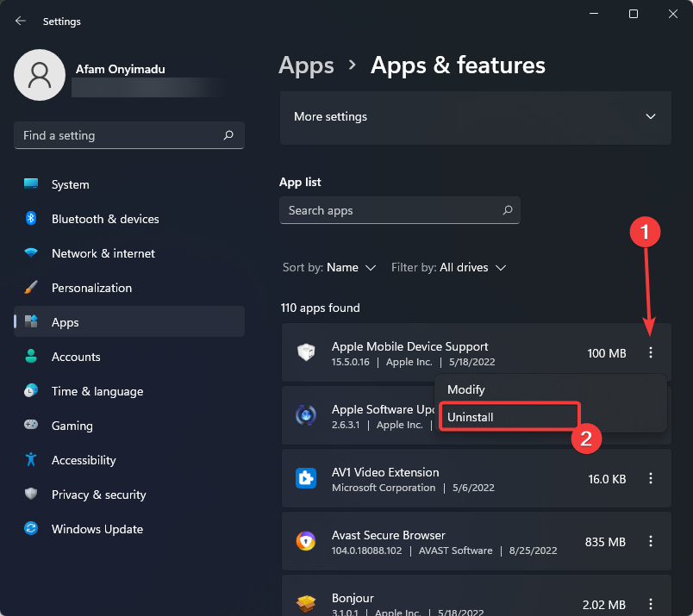The width and height of the screenshot is (693, 616).
Task: Click the Avast Secure Browser app icon
Action: click(306, 541)
